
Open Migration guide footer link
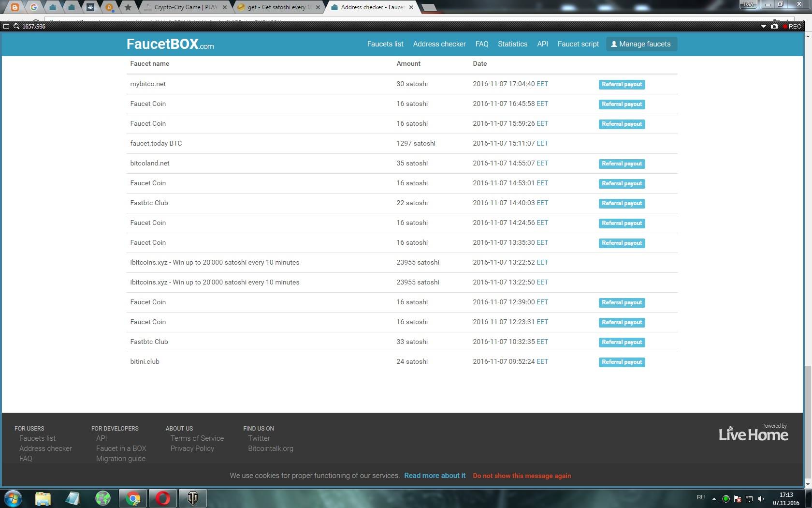tap(121, 459)
